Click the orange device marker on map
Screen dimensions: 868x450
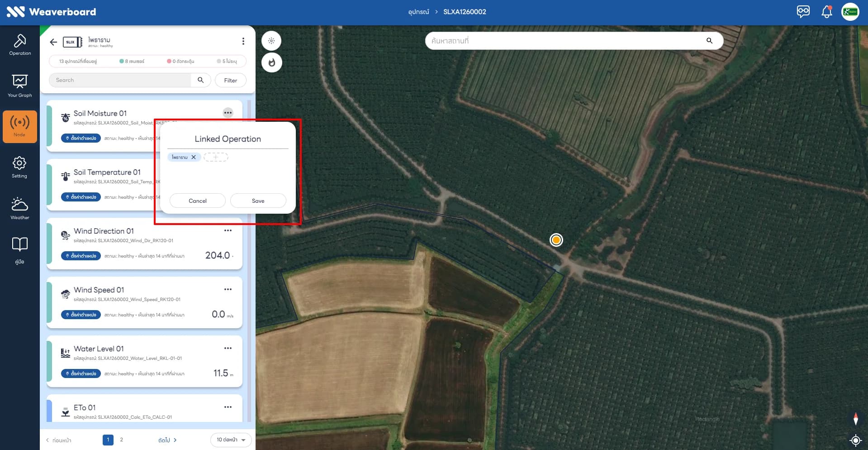(x=556, y=240)
